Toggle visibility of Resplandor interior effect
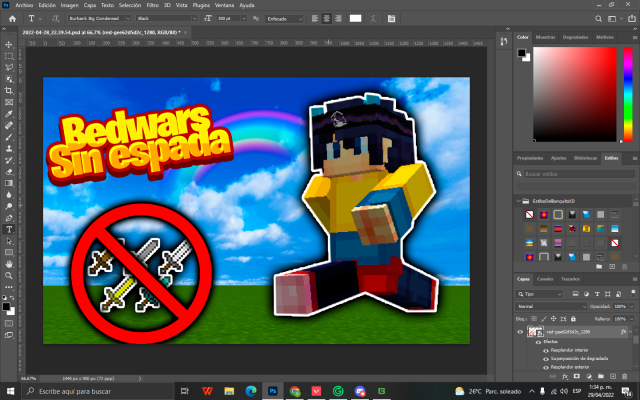The height and width of the screenshot is (400, 640). 546,349
